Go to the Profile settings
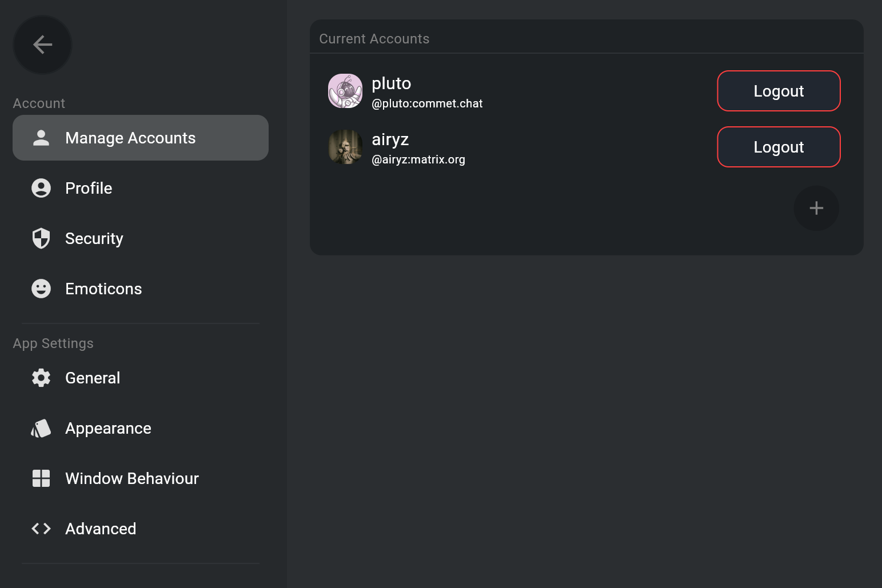882x588 pixels. 89,188
